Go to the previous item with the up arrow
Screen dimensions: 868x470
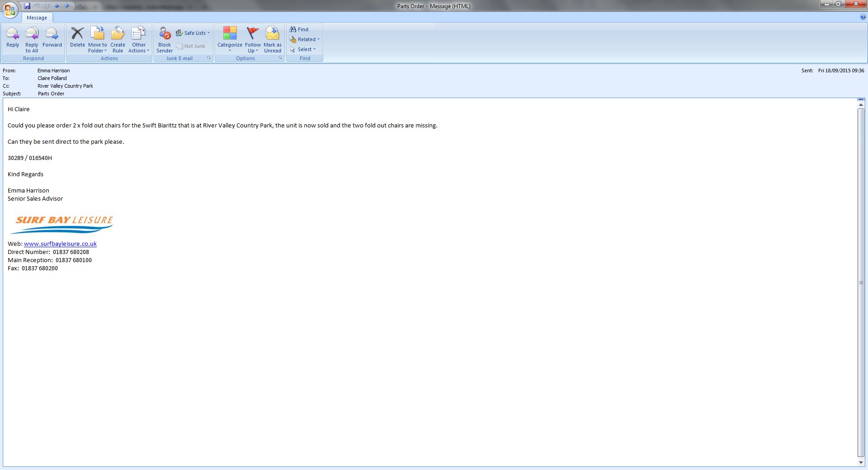point(57,6)
